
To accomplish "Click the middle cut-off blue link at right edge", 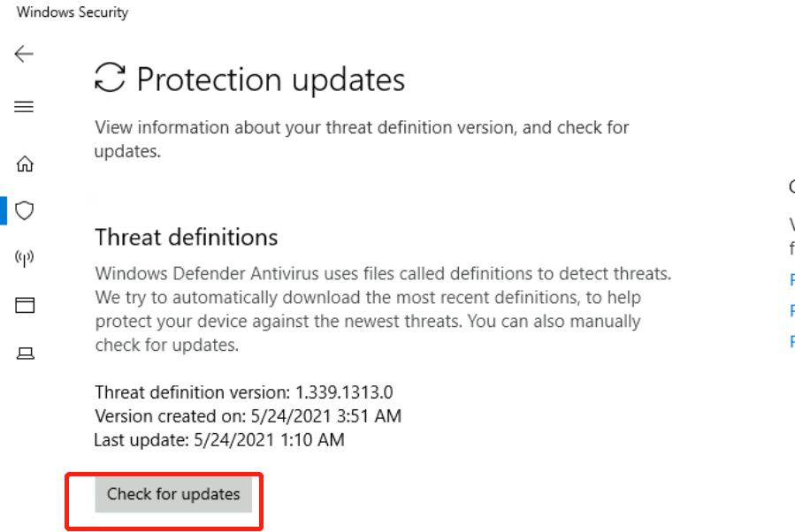I will pos(791,311).
